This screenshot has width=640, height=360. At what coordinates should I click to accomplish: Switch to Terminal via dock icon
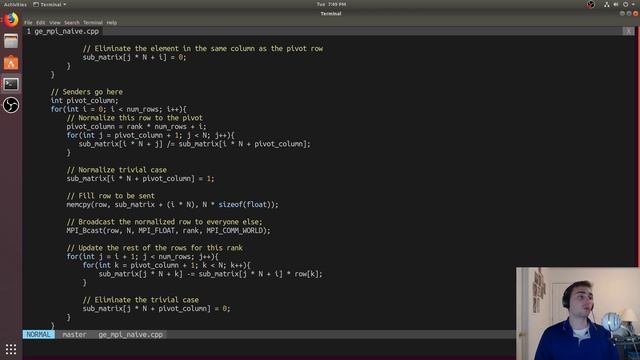(11, 84)
